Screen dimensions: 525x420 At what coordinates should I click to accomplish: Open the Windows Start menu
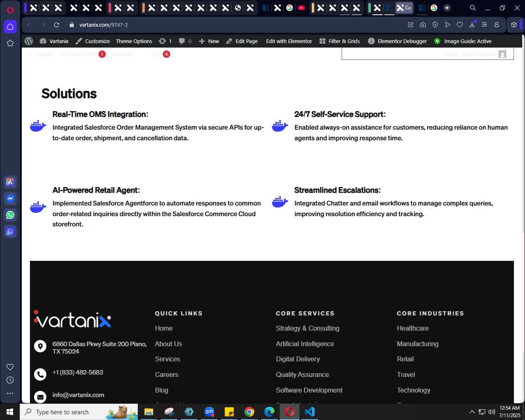coord(10,412)
